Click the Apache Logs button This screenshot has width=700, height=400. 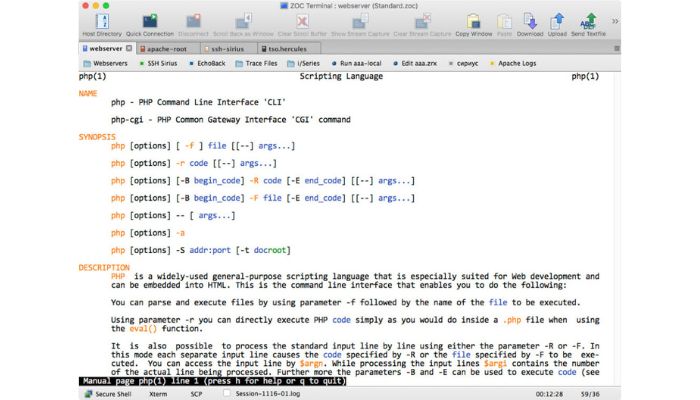coord(513,63)
